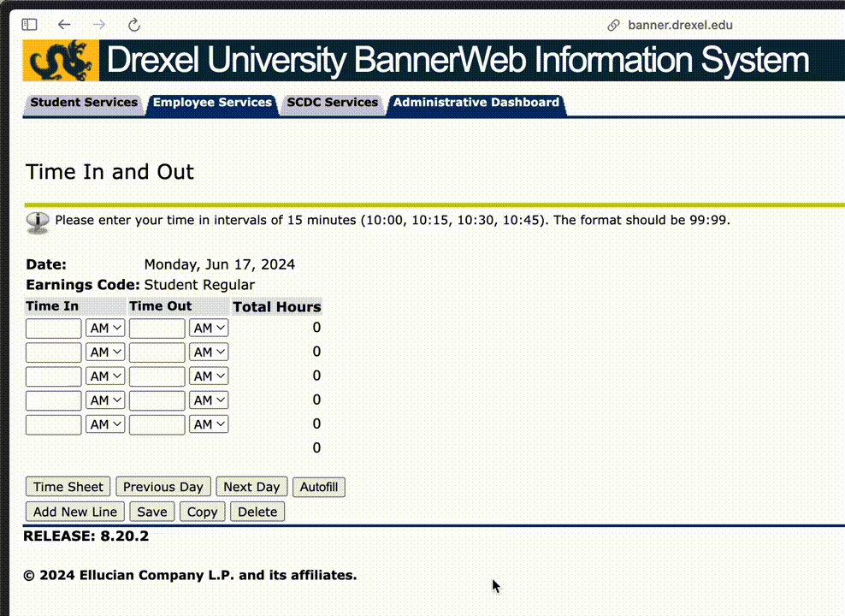Click the browser forward arrow
Image resolution: width=845 pixels, height=616 pixels.
point(98,24)
